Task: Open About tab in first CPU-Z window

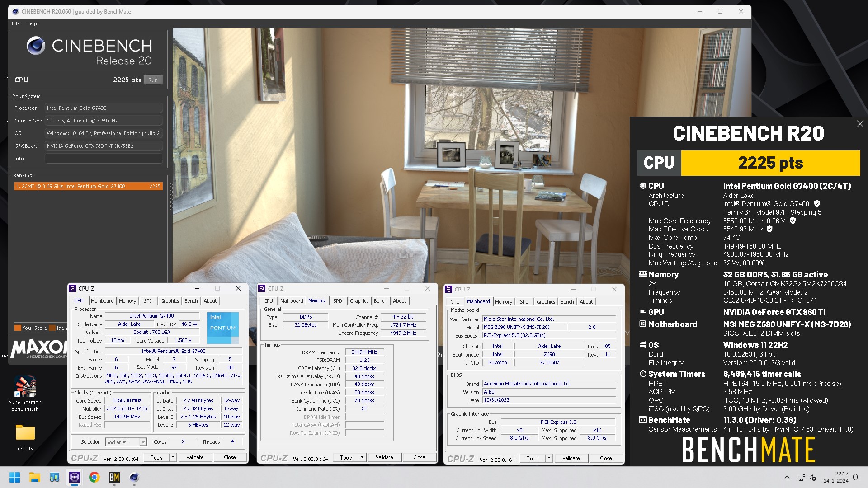Action: coord(210,301)
